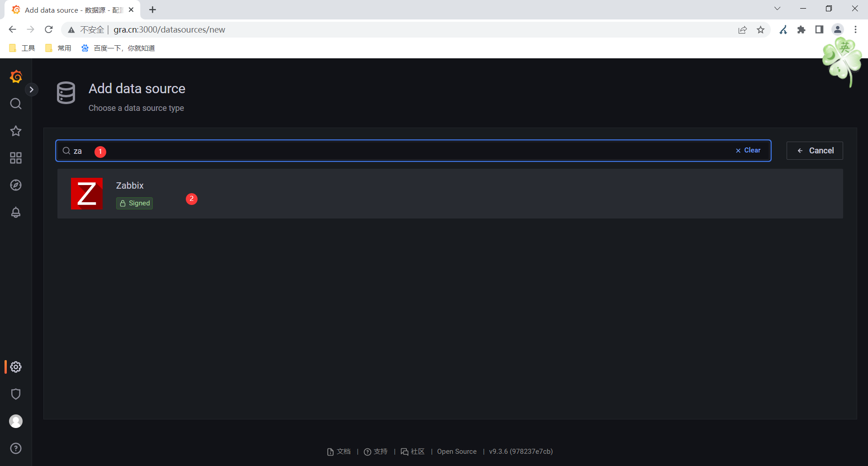This screenshot has width=868, height=466.
Task: Open the 文档 documentation link
Action: pos(339,452)
